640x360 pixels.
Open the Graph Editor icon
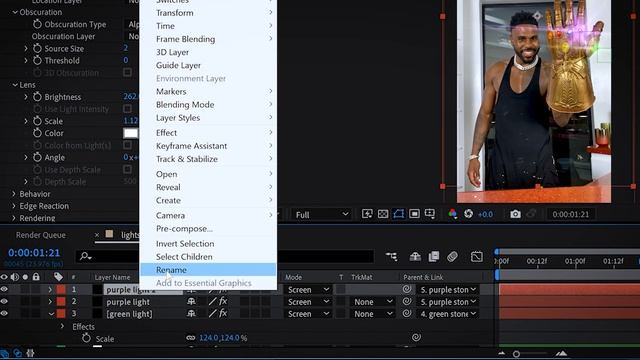pyautogui.click(x=476, y=256)
